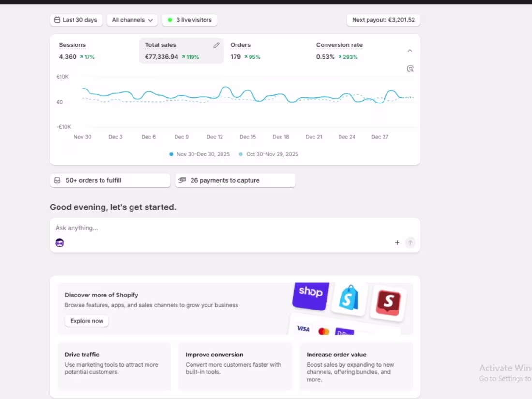Click the 119% total sales increase indicator
This screenshot has width=532, height=399.
[x=191, y=57]
